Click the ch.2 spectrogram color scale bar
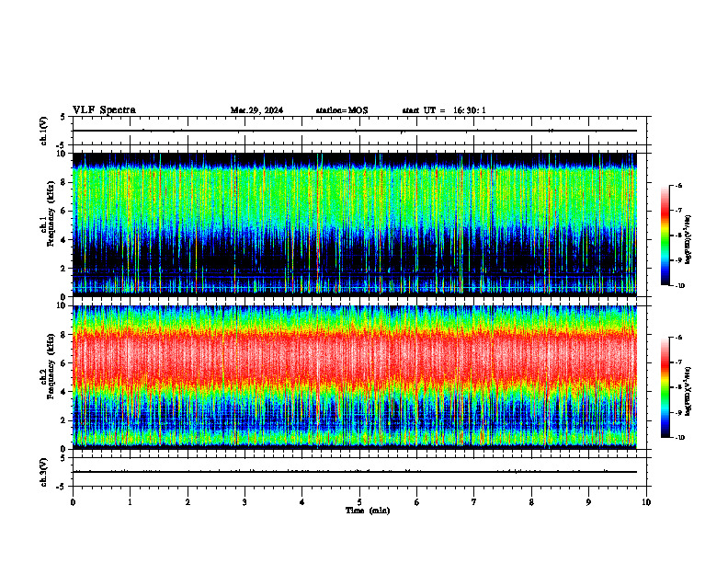 pyautogui.click(x=665, y=387)
